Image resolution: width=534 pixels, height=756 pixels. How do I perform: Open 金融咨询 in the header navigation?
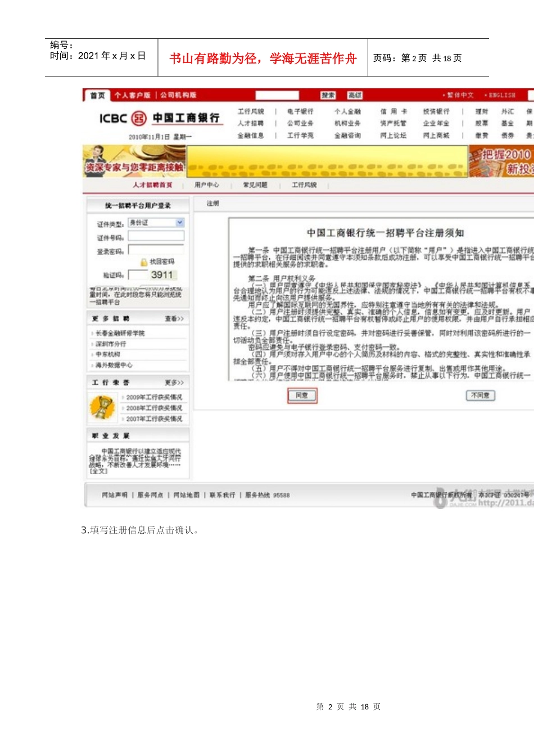(x=347, y=136)
